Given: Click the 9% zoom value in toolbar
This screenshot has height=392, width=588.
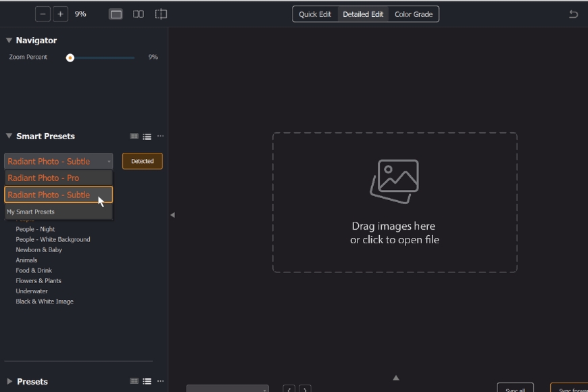Looking at the screenshot, I should tap(80, 14).
